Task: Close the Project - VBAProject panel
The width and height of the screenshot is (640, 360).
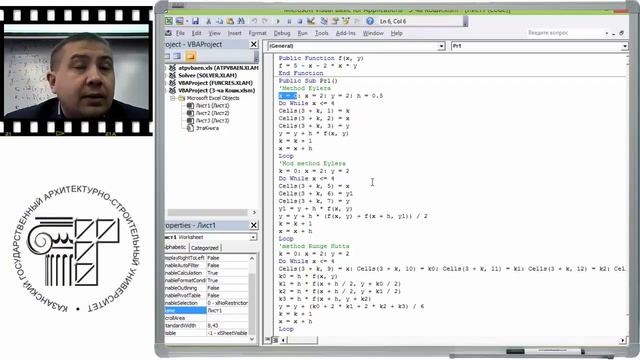Action: [253, 44]
